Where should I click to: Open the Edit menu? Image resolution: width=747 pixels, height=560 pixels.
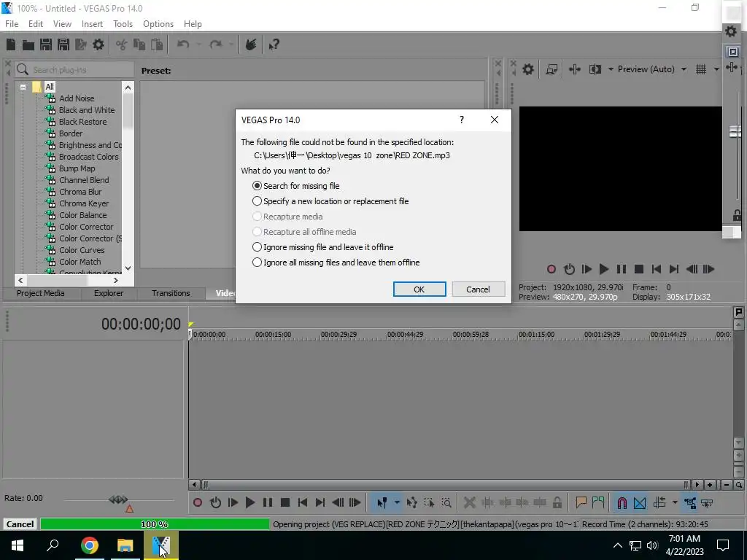tap(35, 24)
